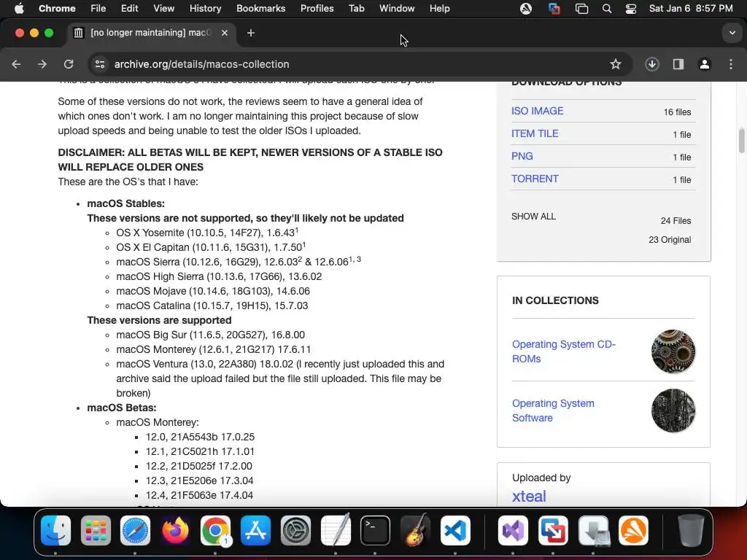The height and width of the screenshot is (560, 747).
Task: Open Visual Studio Code from the dock
Action: coord(455,530)
